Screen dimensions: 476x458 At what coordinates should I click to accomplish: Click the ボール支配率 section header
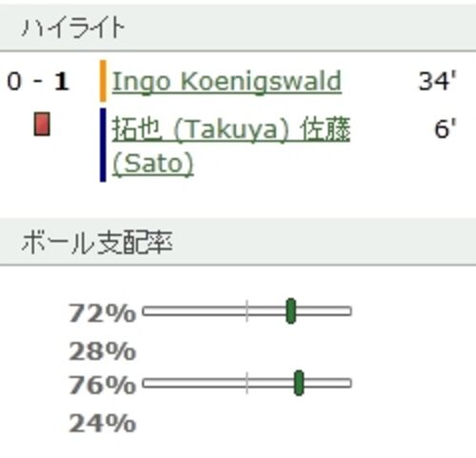click(97, 243)
